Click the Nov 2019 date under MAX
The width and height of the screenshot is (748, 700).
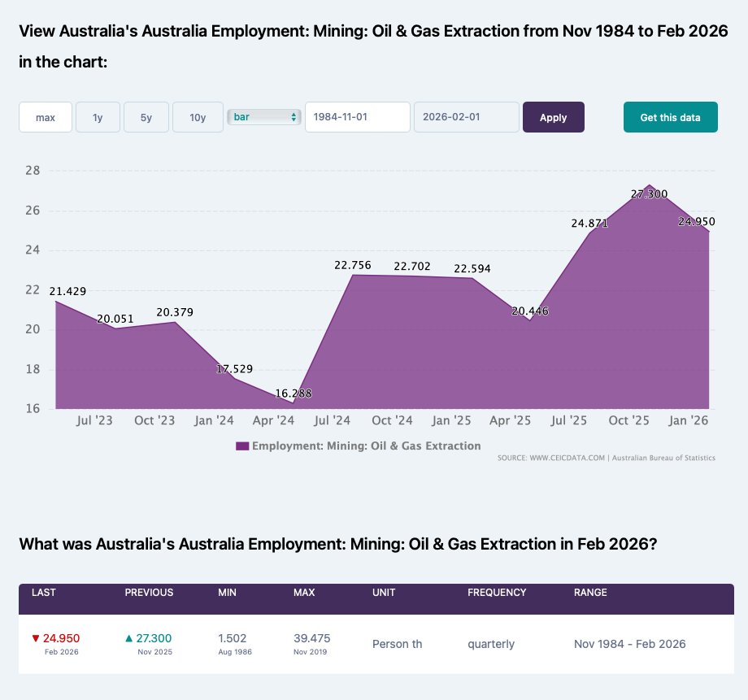click(310, 652)
